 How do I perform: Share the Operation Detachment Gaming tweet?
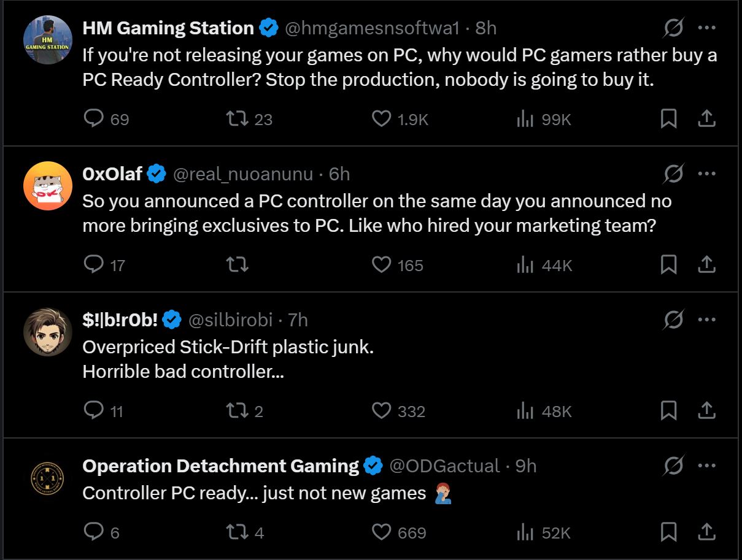tap(706, 532)
